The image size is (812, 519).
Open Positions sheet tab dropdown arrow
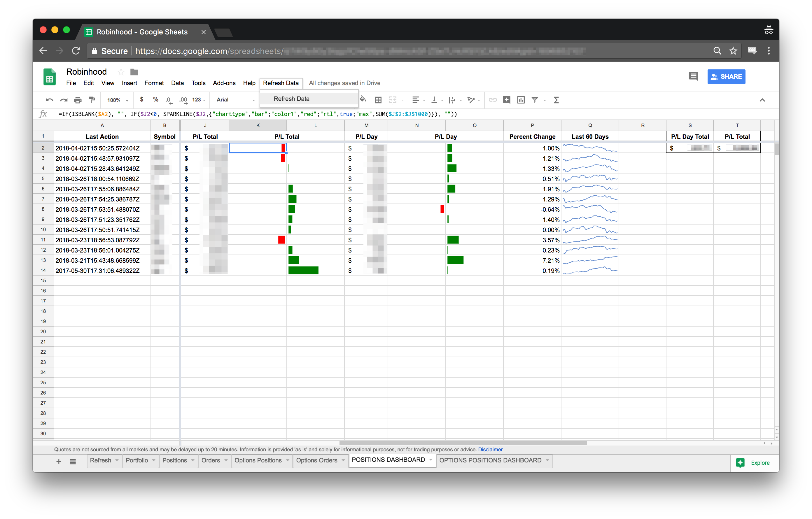(192, 460)
